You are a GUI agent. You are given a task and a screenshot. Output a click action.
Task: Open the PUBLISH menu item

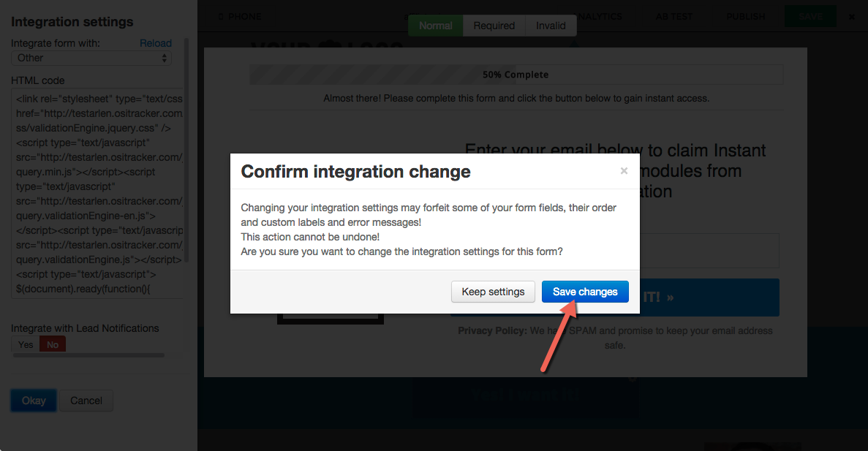point(746,17)
